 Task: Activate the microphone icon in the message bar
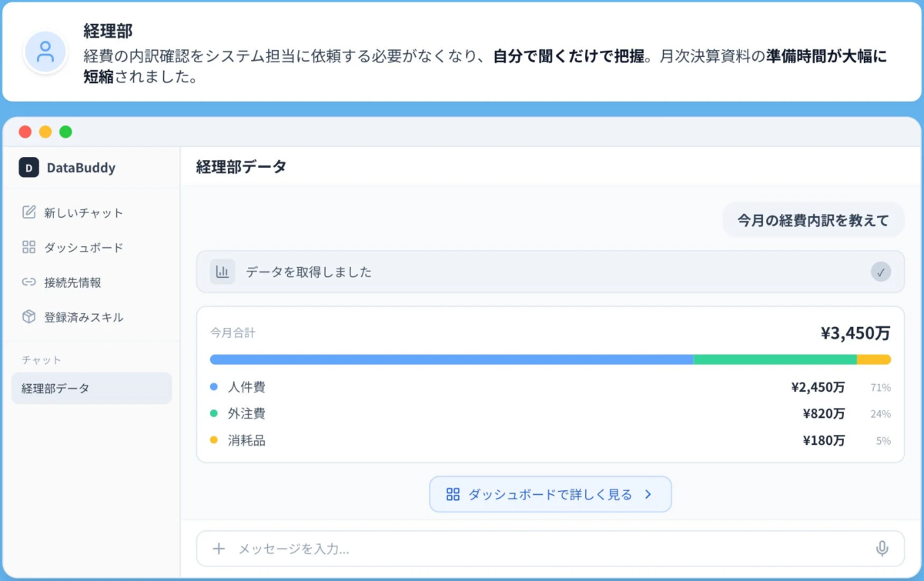881,549
